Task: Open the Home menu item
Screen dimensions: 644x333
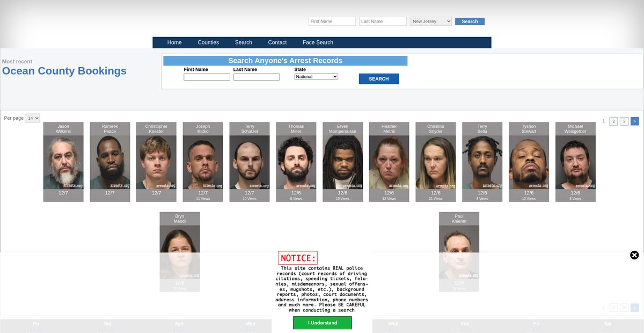Action: (174, 42)
